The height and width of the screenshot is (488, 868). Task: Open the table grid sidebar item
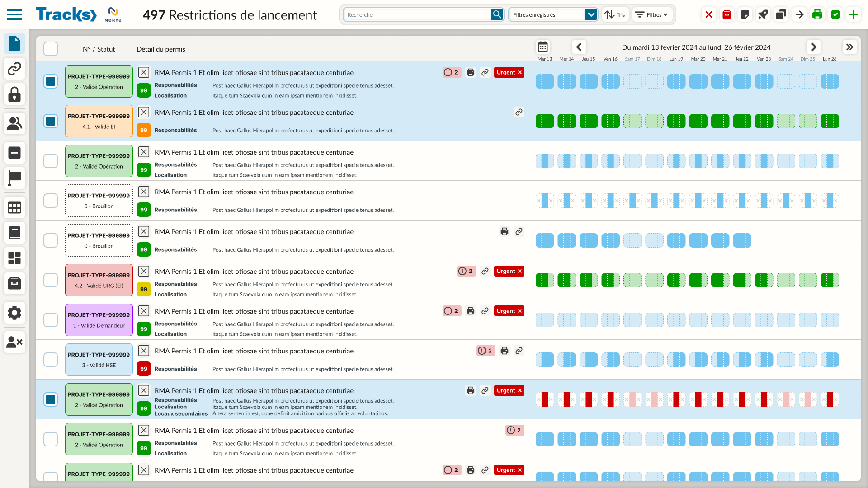click(x=14, y=207)
